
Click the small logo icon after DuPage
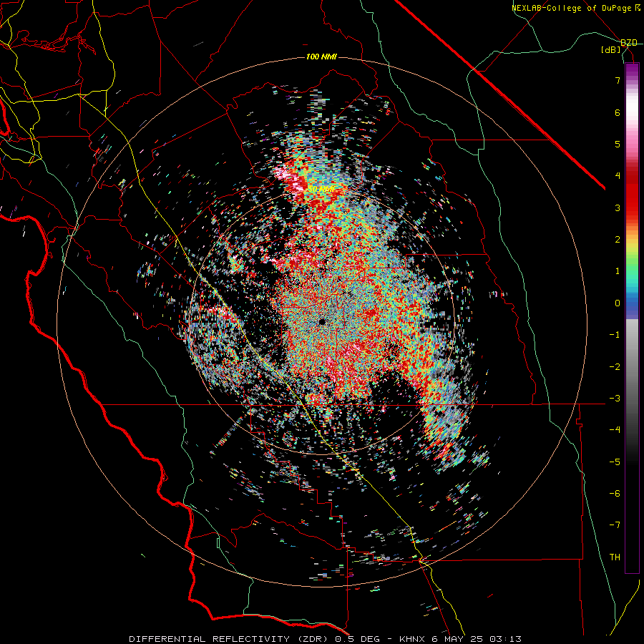637,8
